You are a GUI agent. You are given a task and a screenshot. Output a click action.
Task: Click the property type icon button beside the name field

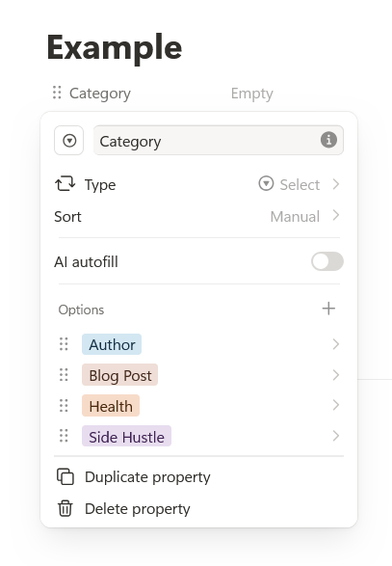69,141
